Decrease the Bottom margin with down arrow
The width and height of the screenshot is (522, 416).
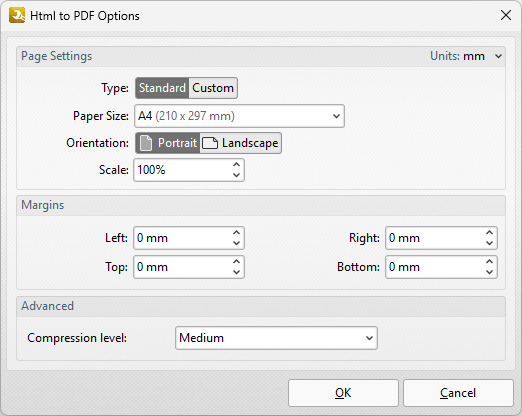coord(489,272)
